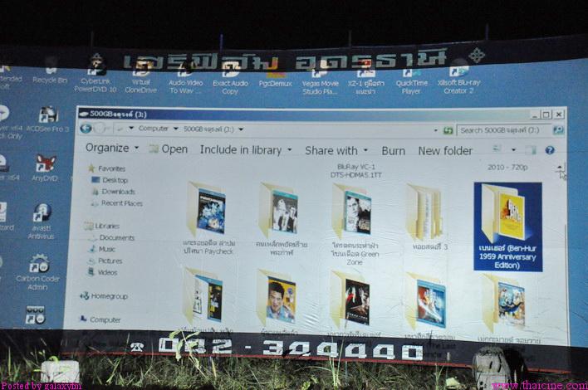Image resolution: width=588 pixels, height=390 pixels.
Task: Select Libraries in navigation pane
Action: pyautogui.click(x=102, y=226)
